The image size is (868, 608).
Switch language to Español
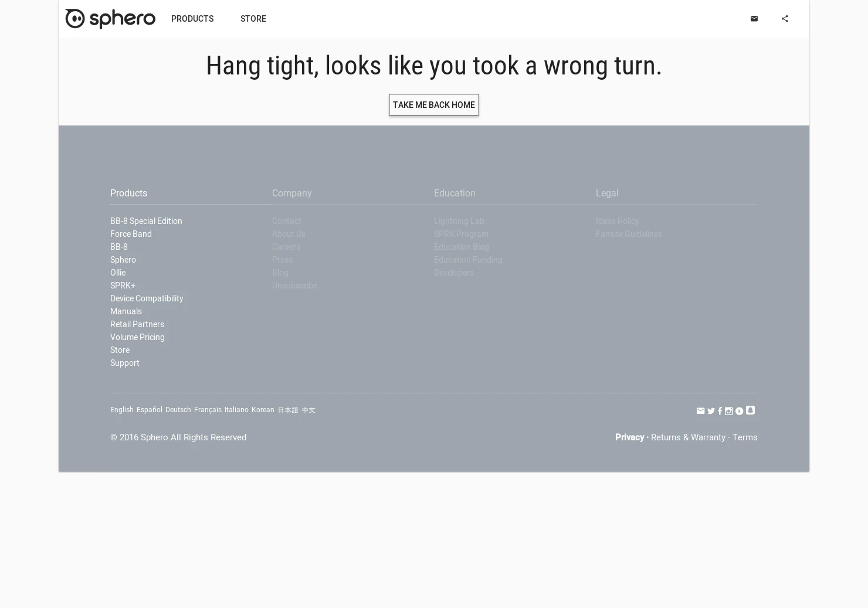[x=150, y=410]
